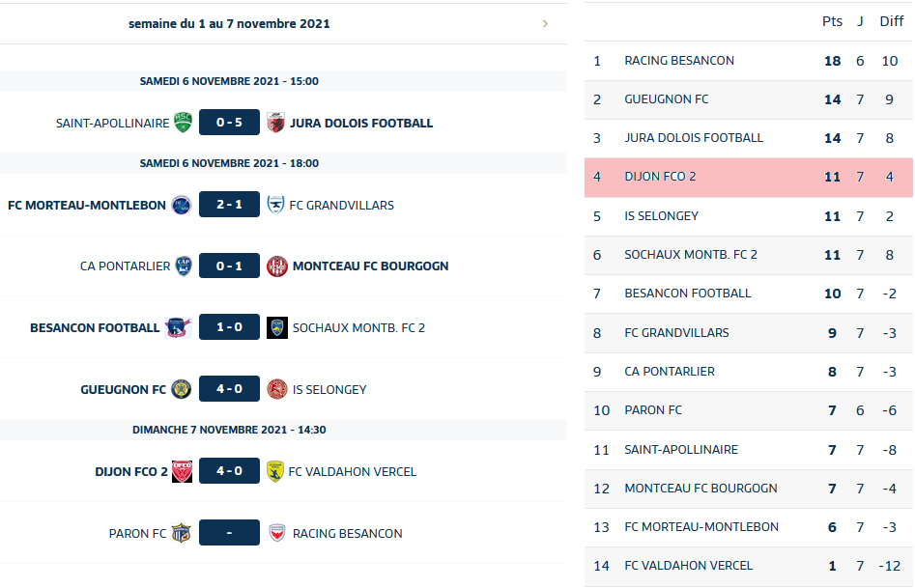Click the Diff column header
Image resolution: width=915 pixels, height=588 pixels.
click(891, 21)
